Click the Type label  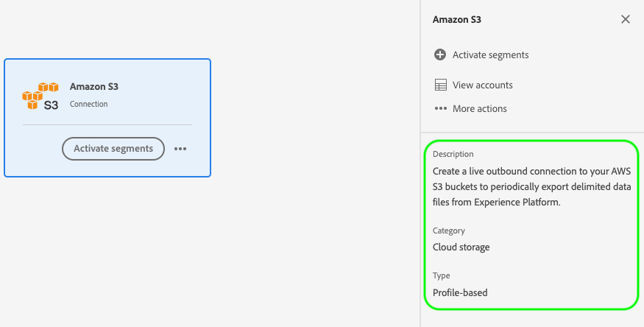pyautogui.click(x=442, y=275)
